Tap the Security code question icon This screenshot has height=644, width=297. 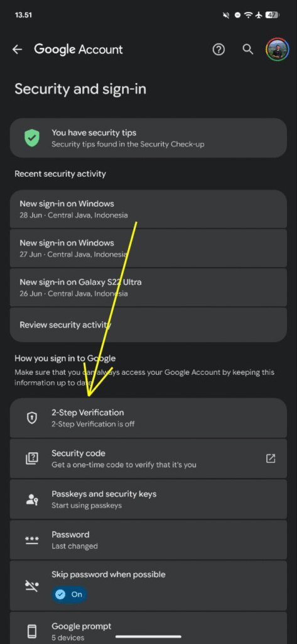(x=31, y=458)
